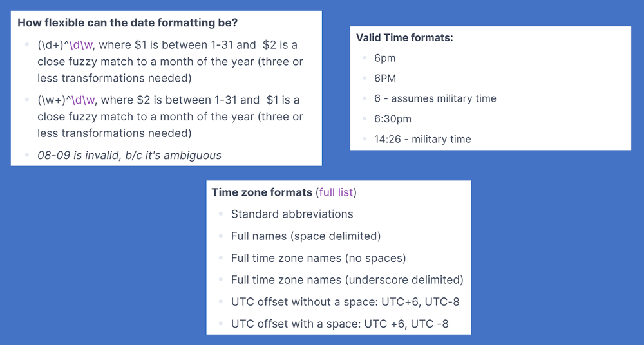Click the 'Time zone formats' heading text
644x345 pixels.
coord(261,192)
